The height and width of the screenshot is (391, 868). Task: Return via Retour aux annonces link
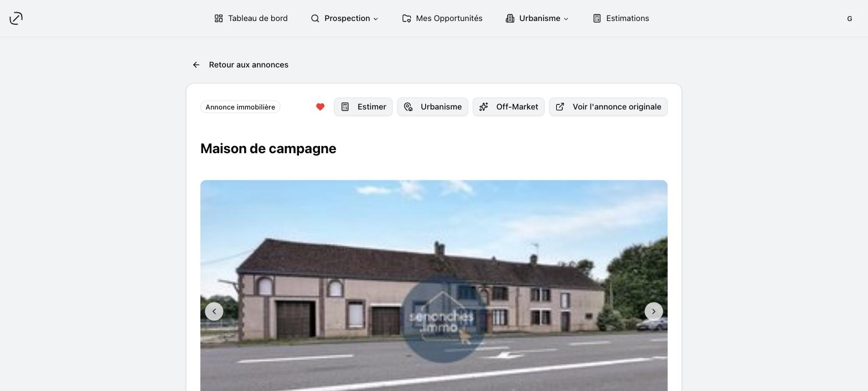pos(240,65)
